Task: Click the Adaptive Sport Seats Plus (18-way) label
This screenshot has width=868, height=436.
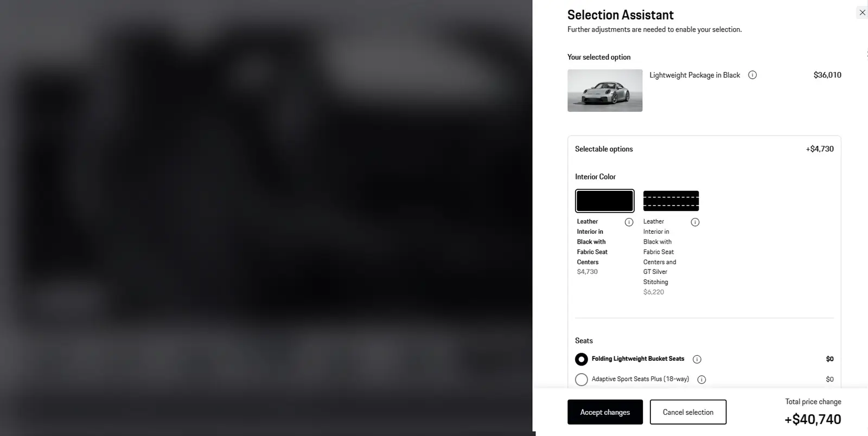Action: [x=640, y=379]
